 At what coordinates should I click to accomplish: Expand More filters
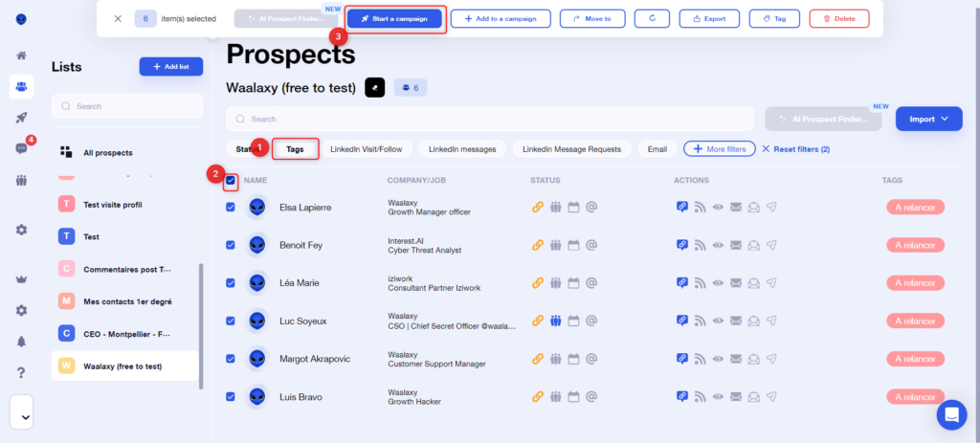[720, 149]
